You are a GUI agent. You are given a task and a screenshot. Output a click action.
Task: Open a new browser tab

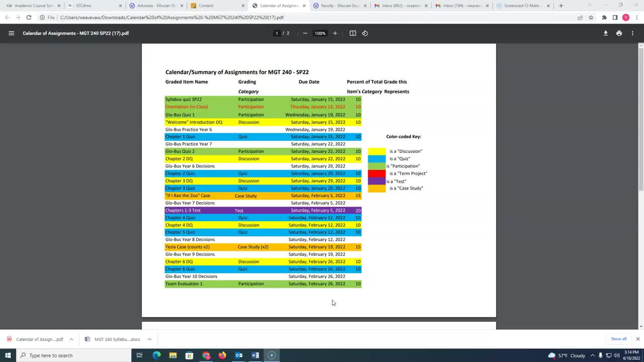pyautogui.click(x=561, y=6)
